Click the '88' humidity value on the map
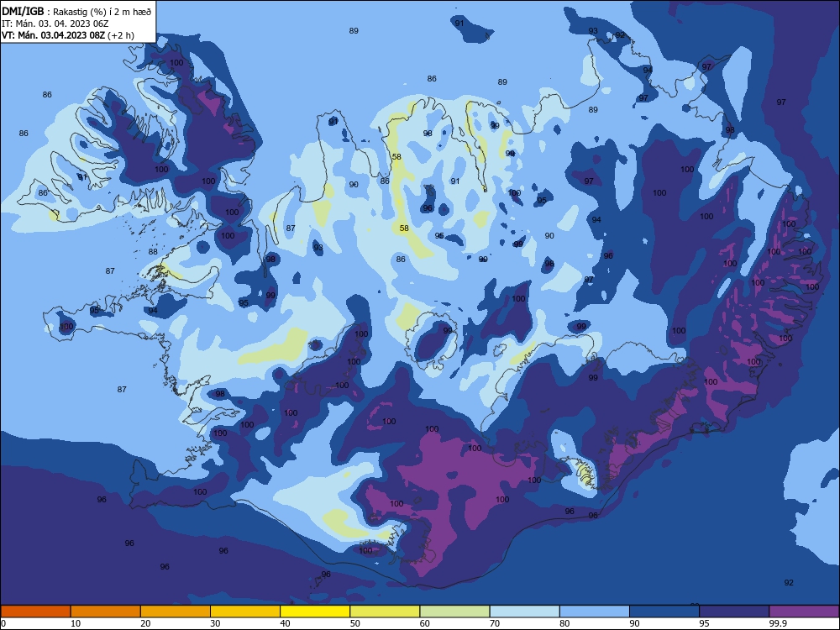This screenshot has width=840, height=630. point(153,251)
